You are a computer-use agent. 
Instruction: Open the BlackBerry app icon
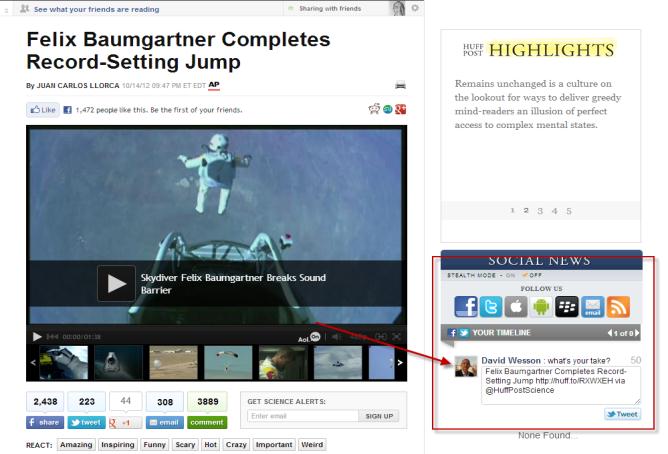point(567,307)
